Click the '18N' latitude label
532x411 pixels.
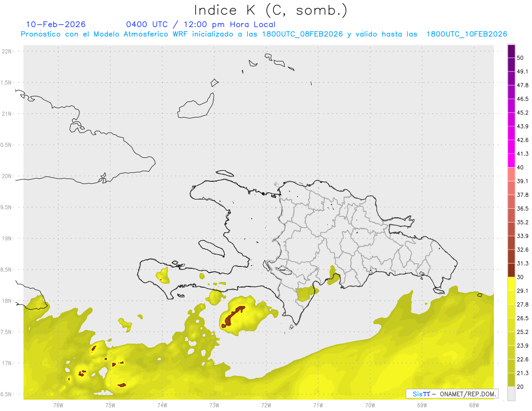click(7, 301)
